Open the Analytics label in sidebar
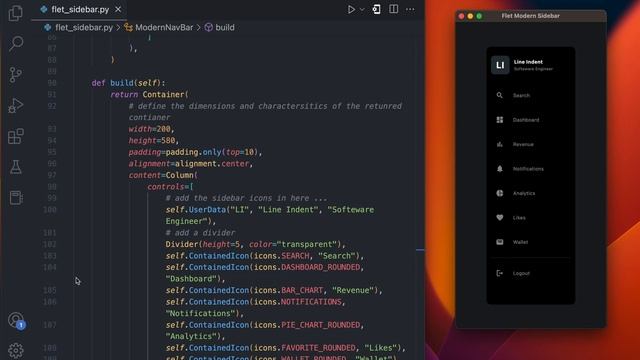This screenshot has width=640, height=360. tap(524, 193)
